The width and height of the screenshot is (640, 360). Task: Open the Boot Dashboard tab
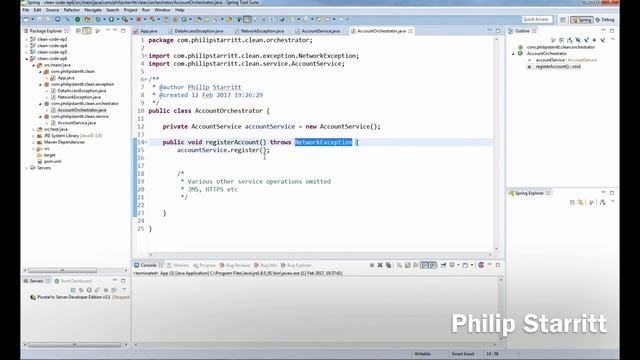73,281
